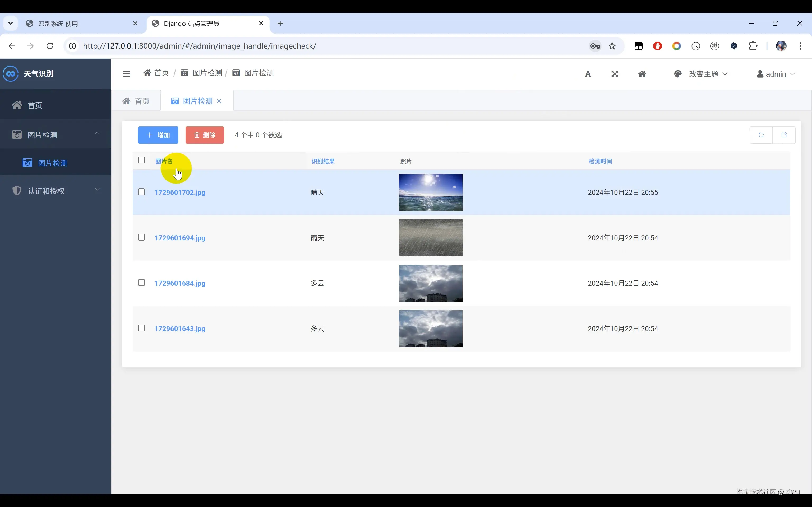Tick the checkbox for 1729601684.jpg
Screen dimensions: 812x507
click(141, 283)
